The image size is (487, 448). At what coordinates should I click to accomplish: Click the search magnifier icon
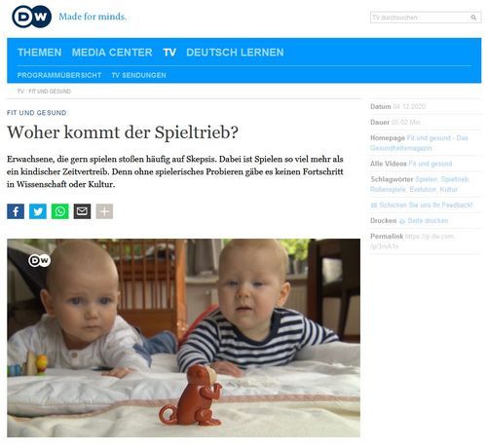473,18
